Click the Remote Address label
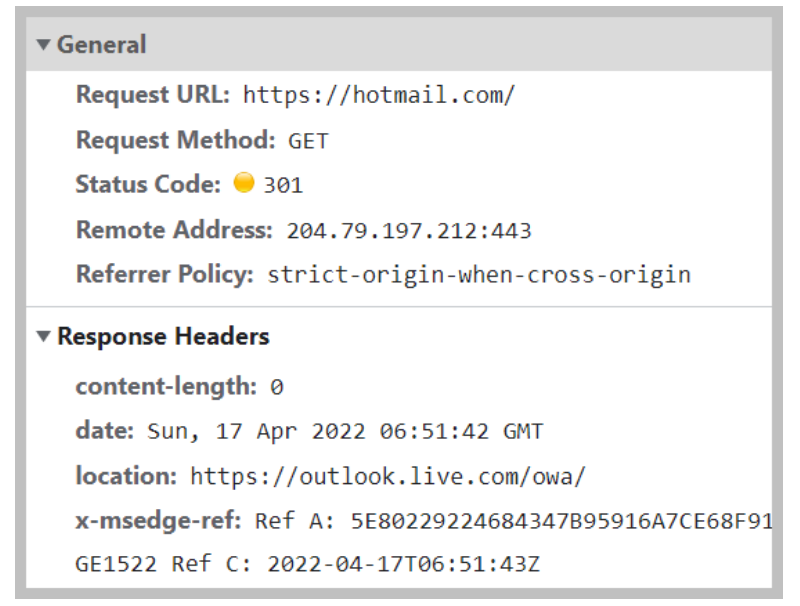Screen dimensions: 800x606 [x=174, y=230]
